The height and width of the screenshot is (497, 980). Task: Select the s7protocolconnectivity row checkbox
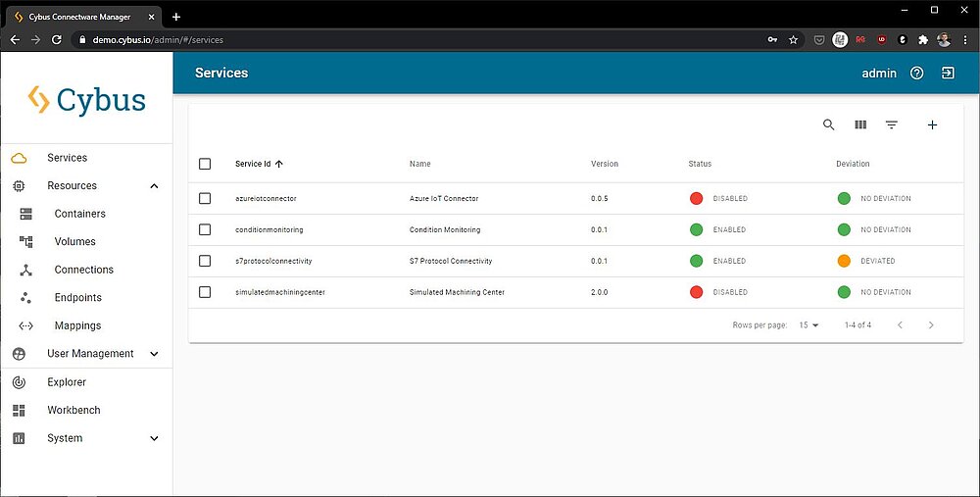[205, 261]
